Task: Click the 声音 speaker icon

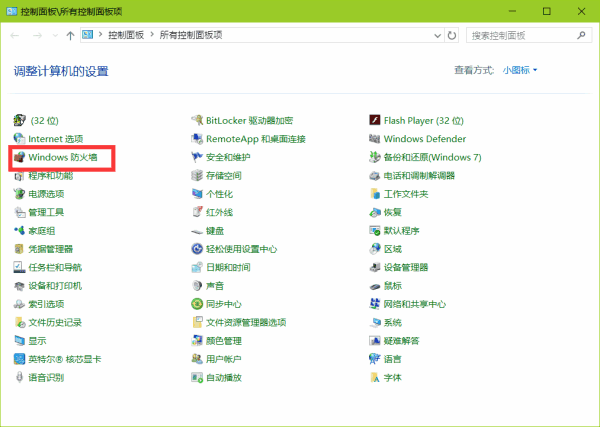Action: [197, 286]
